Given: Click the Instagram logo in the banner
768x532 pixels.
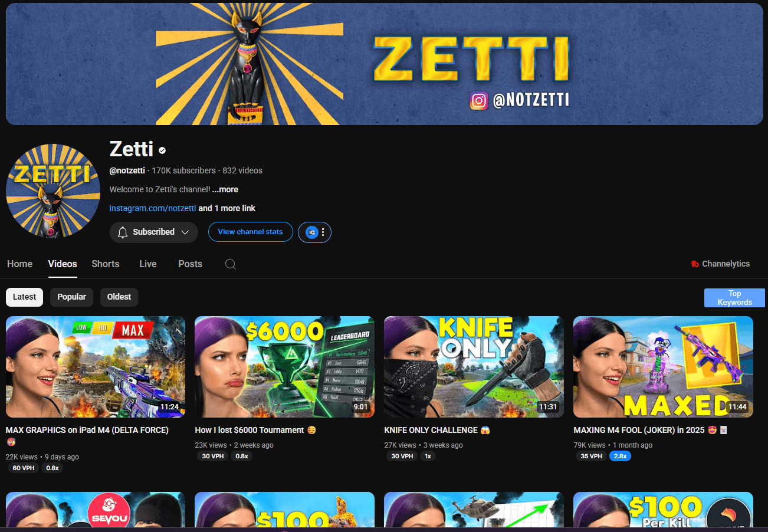Looking at the screenshot, I should coord(479,100).
